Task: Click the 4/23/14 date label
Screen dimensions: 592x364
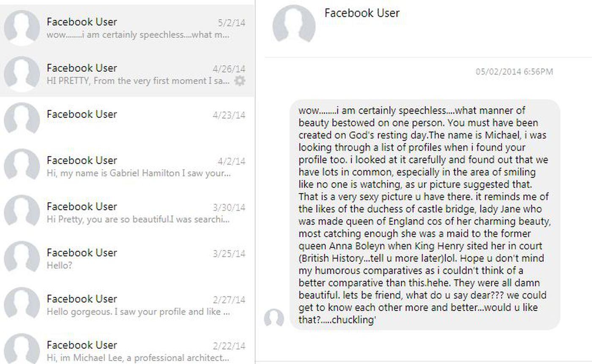Action: [x=229, y=115]
